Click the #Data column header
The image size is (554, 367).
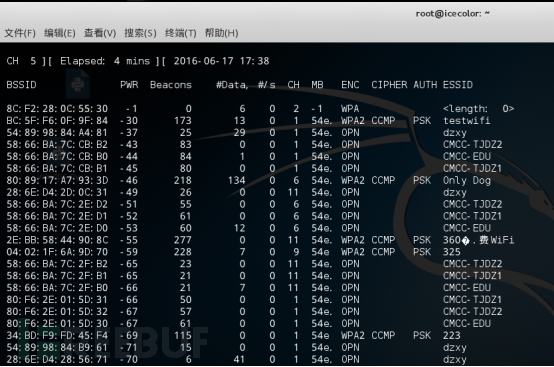pyautogui.click(x=231, y=85)
